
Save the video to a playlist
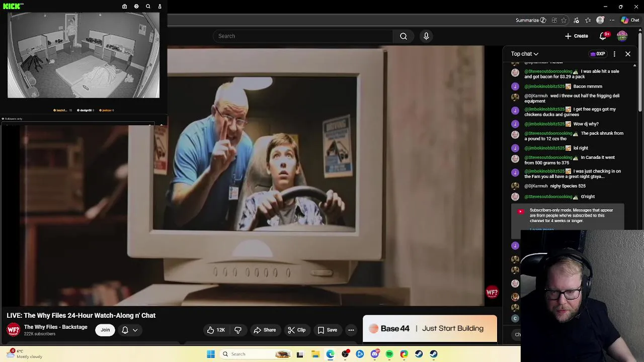click(x=327, y=330)
